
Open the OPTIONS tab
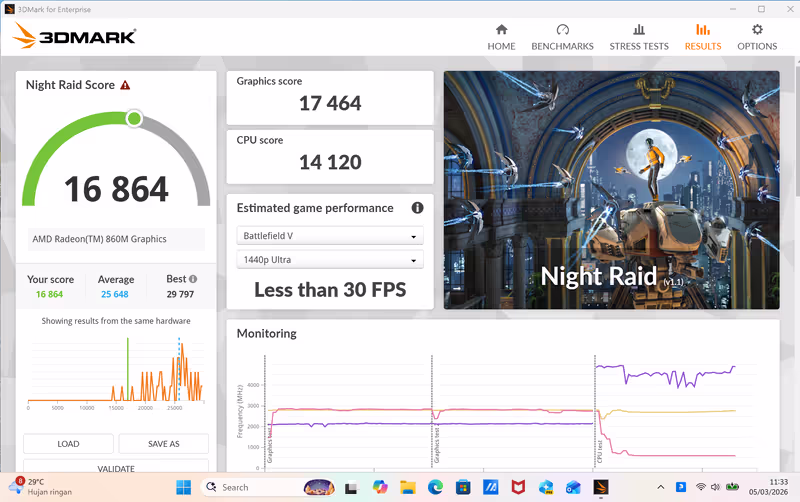(757, 38)
